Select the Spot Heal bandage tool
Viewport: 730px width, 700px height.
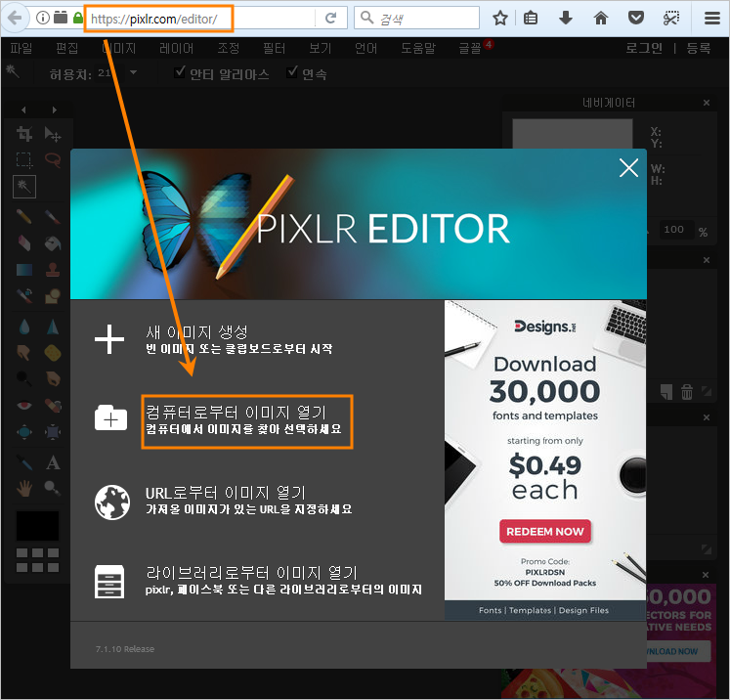tap(53, 405)
